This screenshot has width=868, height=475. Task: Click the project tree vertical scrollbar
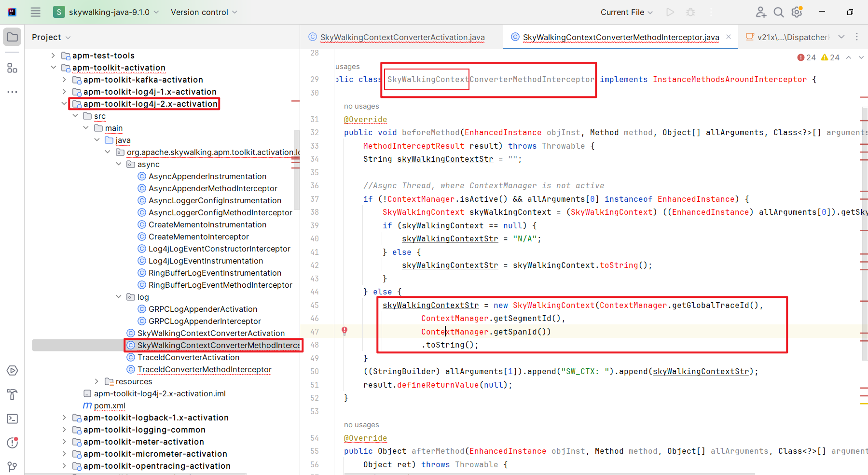tap(297, 169)
